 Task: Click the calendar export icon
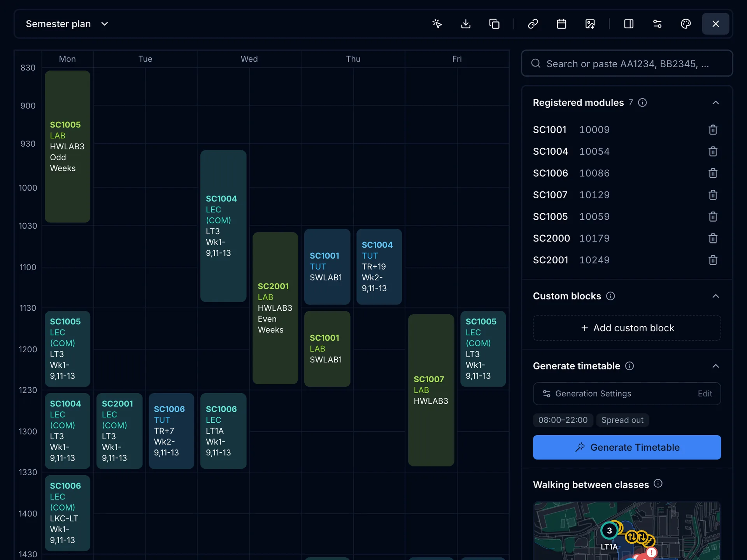[561, 24]
